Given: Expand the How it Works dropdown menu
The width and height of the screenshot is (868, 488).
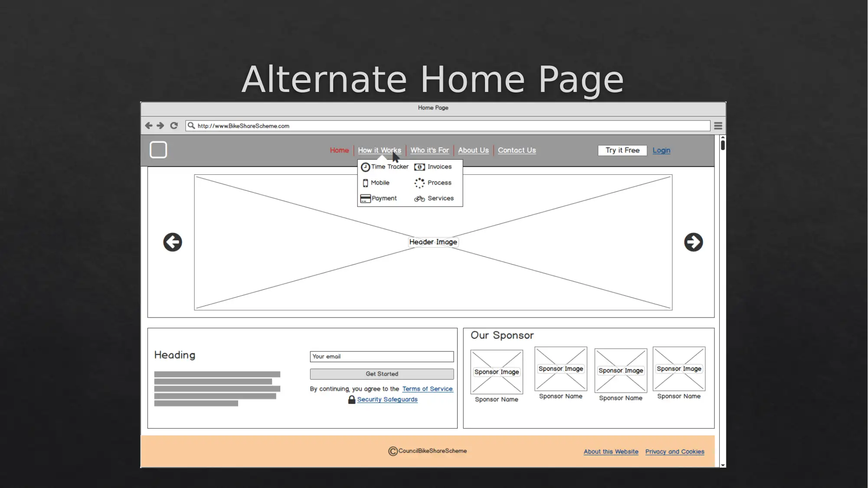Looking at the screenshot, I should [x=379, y=150].
